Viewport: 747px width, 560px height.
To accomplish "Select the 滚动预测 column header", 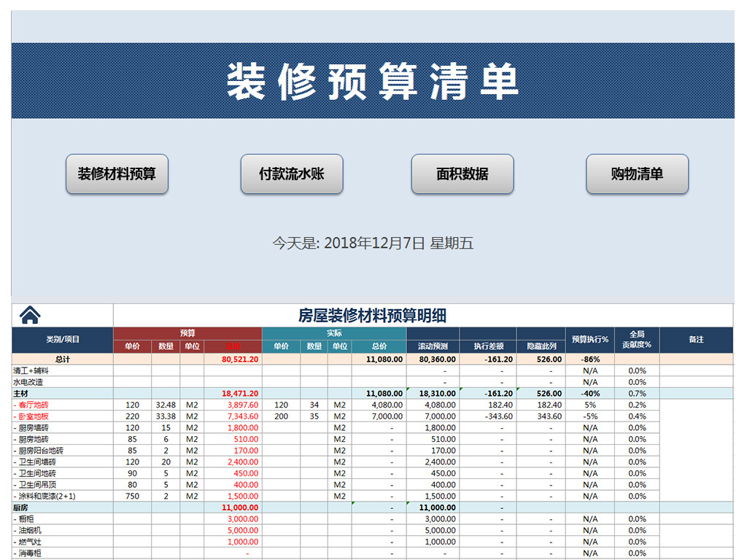I will pos(433,346).
